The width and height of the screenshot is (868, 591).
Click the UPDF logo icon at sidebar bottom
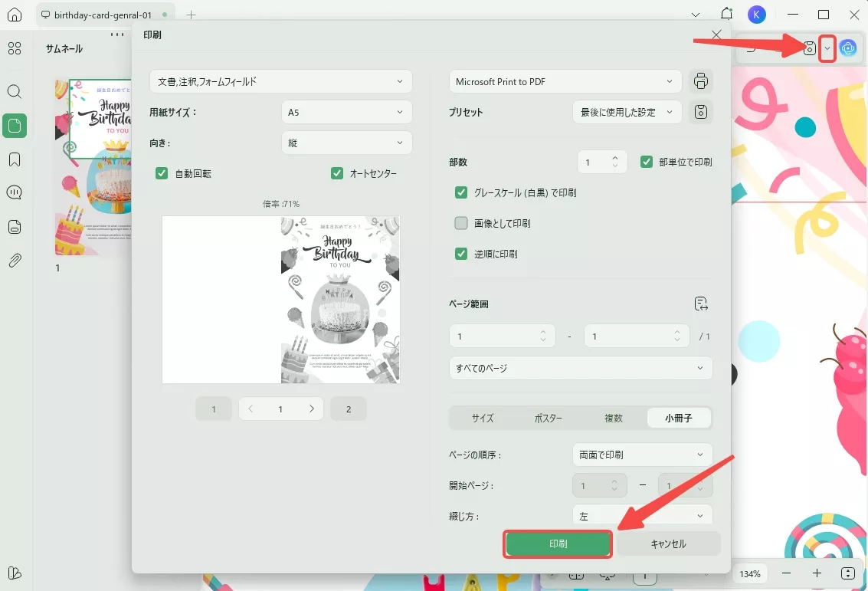click(x=15, y=573)
